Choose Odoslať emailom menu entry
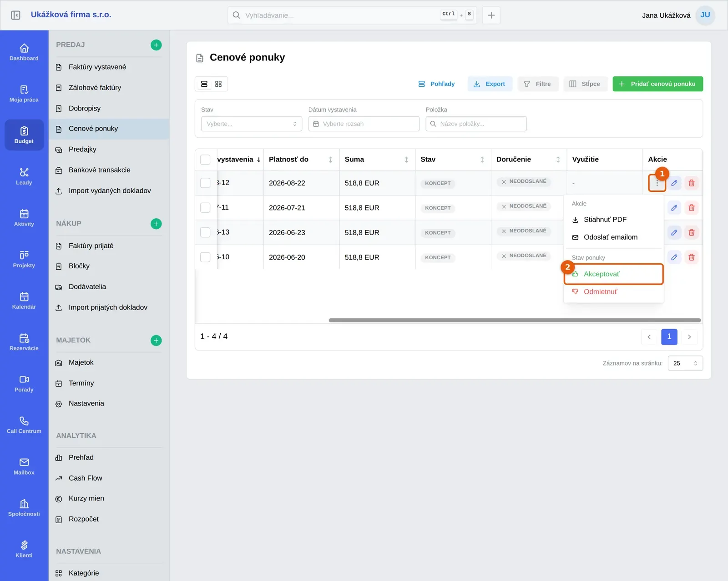 [613, 237]
